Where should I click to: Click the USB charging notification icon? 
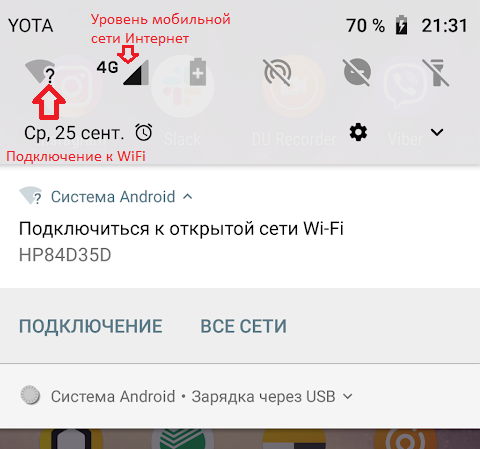click(30, 395)
